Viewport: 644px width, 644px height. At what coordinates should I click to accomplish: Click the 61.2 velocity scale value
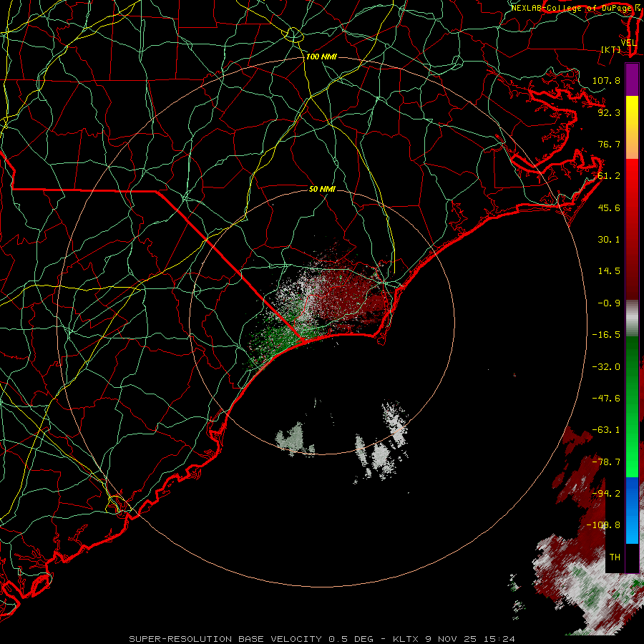(609, 176)
